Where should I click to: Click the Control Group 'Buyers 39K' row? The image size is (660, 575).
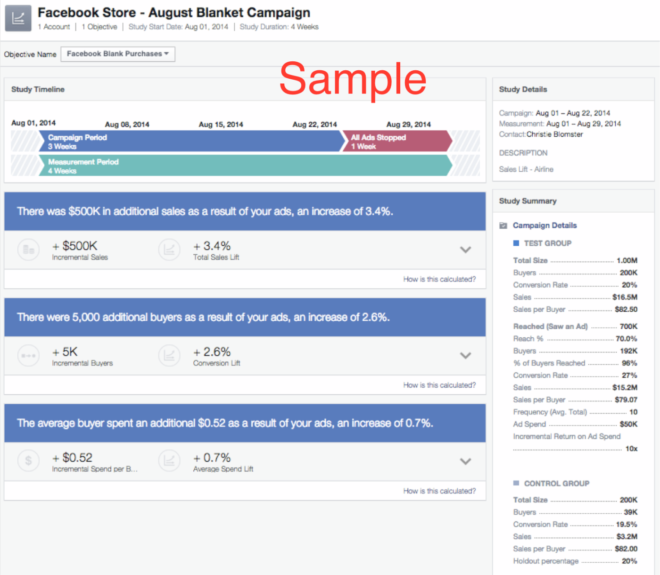(x=575, y=512)
